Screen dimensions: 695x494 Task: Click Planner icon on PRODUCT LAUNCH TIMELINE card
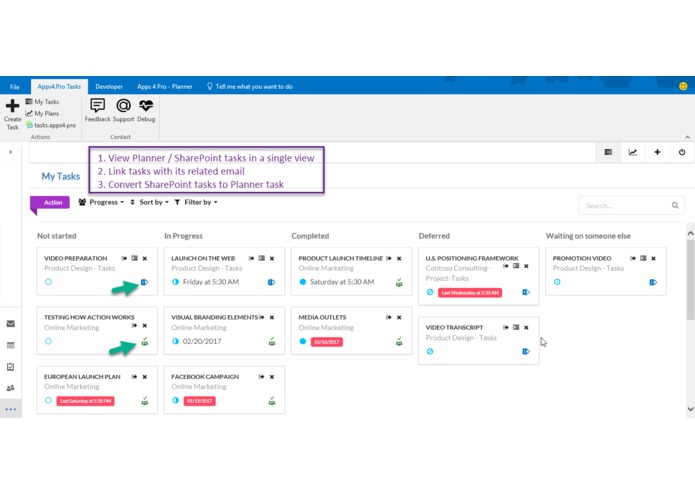399,282
